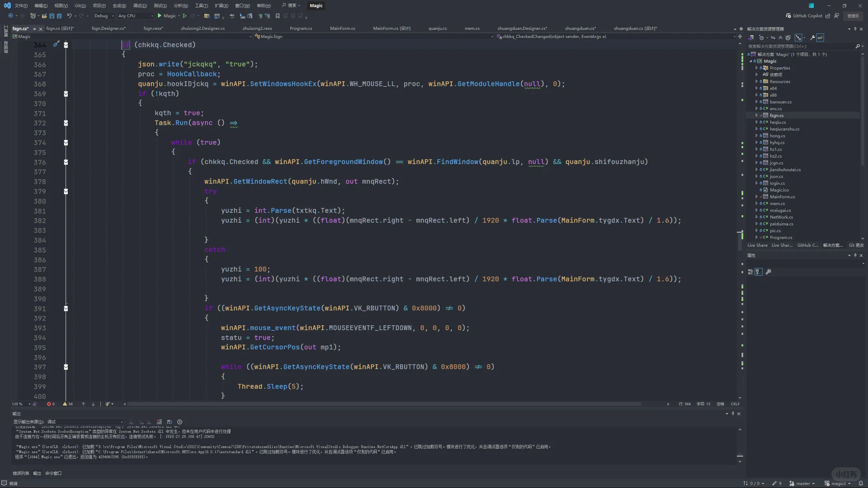Click the master branch in status bar
Screen dimensions: 868x488
pos(802,483)
